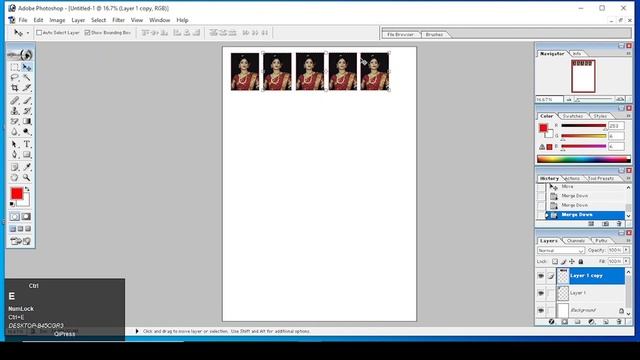Select the Magic Wand tool
Viewport: 640px width, 360px height.
coord(27,78)
